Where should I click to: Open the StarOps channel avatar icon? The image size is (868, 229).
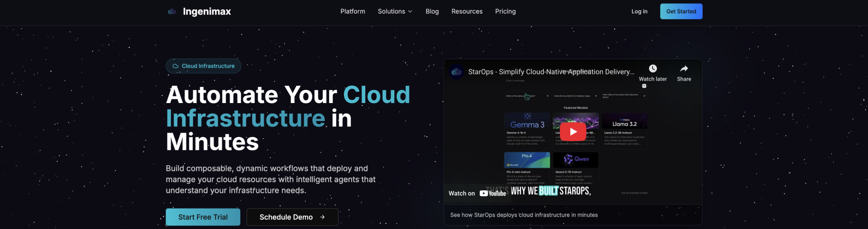point(456,72)
